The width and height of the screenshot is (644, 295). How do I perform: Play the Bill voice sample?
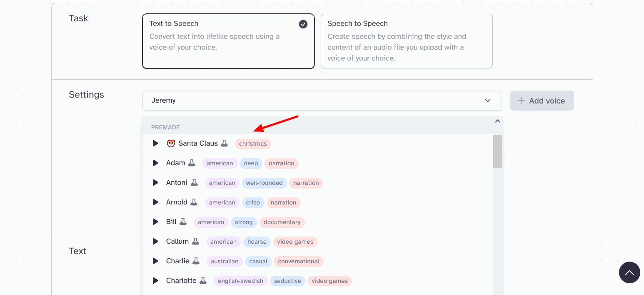155,222
